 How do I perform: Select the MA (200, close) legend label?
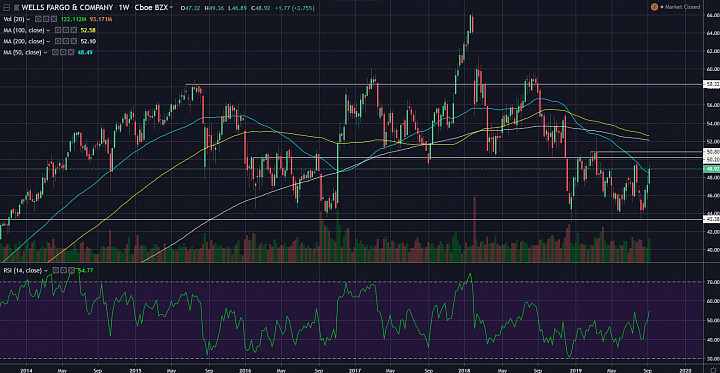pyautogui.click(x=24, y=41)
